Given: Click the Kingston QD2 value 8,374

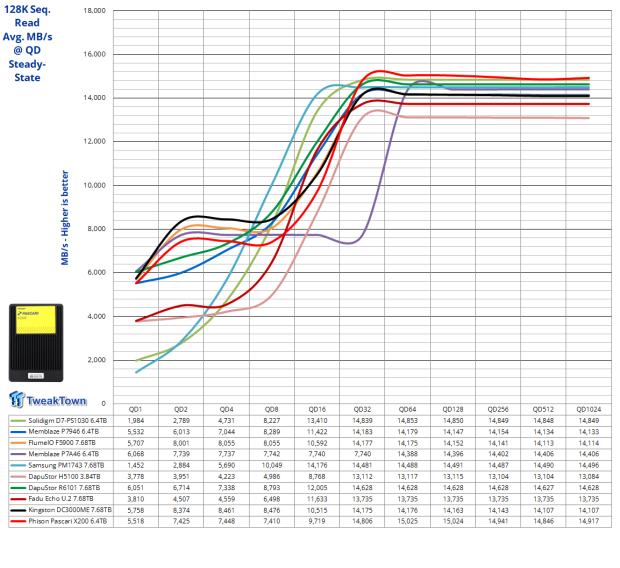Looking at the screenshot, I should point(181,510).
